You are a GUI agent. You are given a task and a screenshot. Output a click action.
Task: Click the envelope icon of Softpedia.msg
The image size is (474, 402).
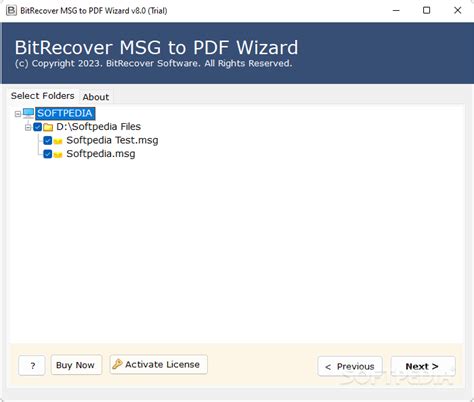pos(58,155)
